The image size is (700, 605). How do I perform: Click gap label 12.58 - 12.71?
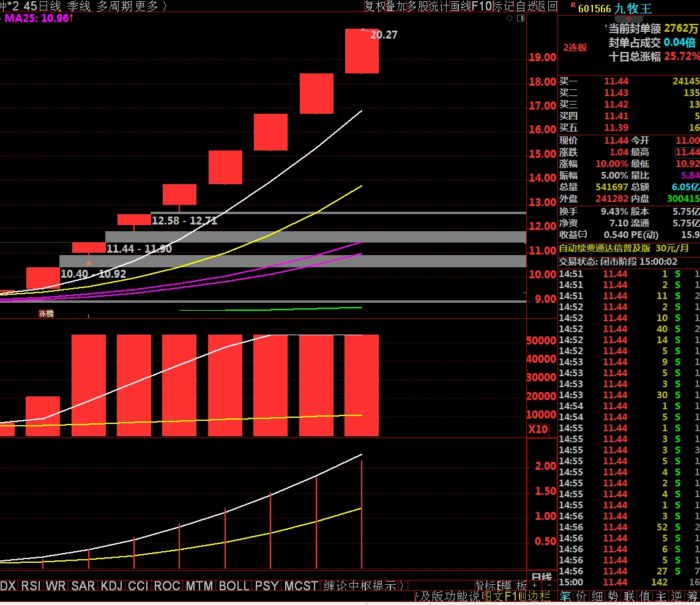184,220
